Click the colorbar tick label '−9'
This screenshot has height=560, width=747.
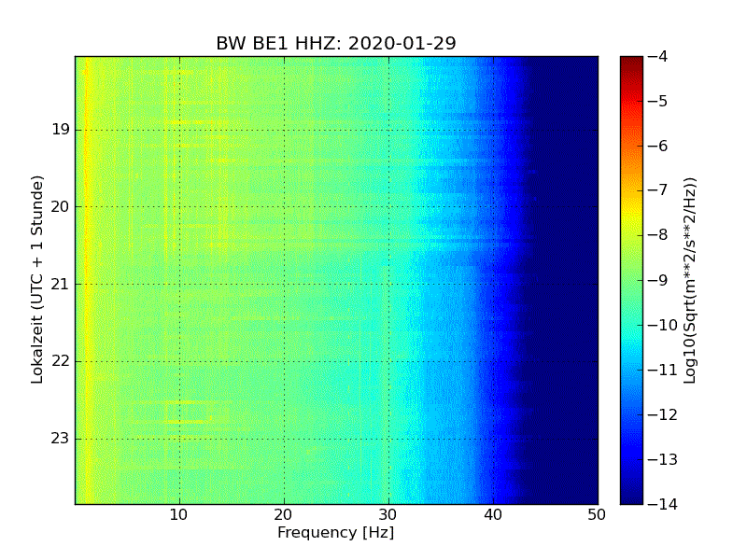click(658, 280)
